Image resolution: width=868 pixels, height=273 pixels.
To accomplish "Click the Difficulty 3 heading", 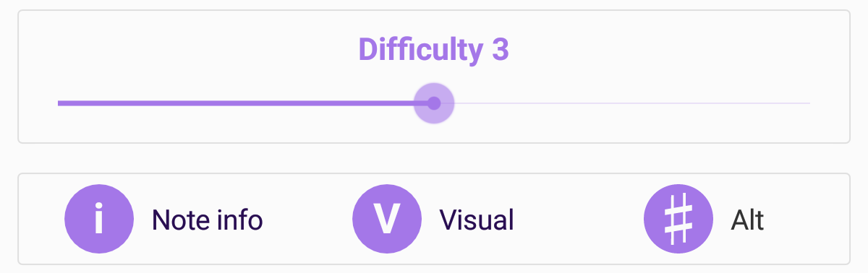I will 434,50.
